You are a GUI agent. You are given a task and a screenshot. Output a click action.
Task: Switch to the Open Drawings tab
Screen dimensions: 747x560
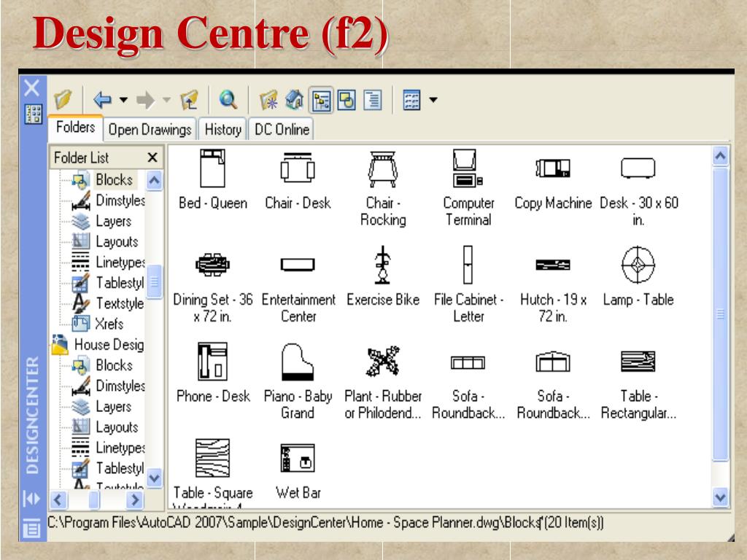(150, 129)
